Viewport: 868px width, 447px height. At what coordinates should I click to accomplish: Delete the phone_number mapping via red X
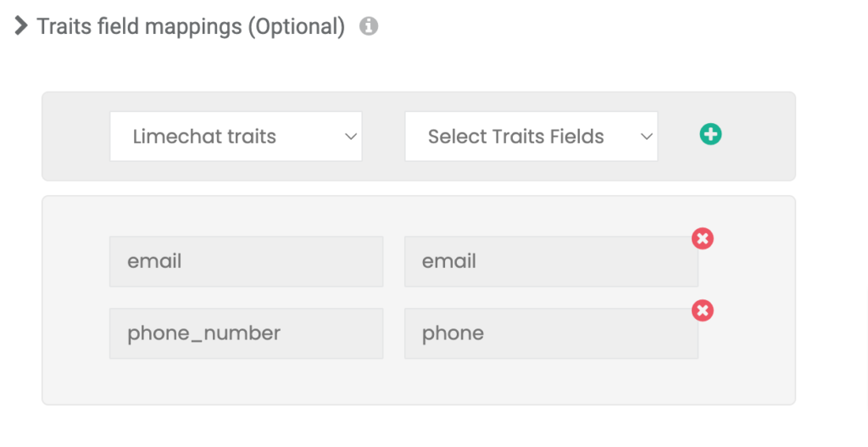tap(703, 310)
